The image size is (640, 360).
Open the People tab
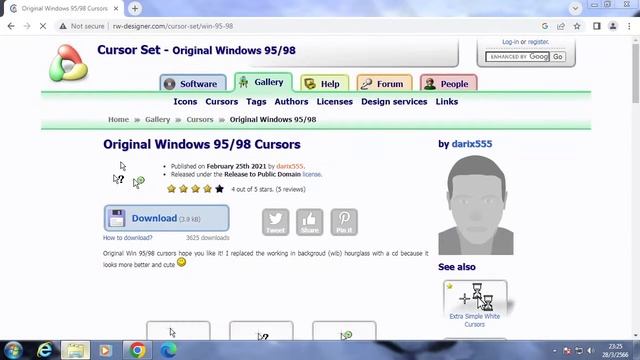[449, 84]
